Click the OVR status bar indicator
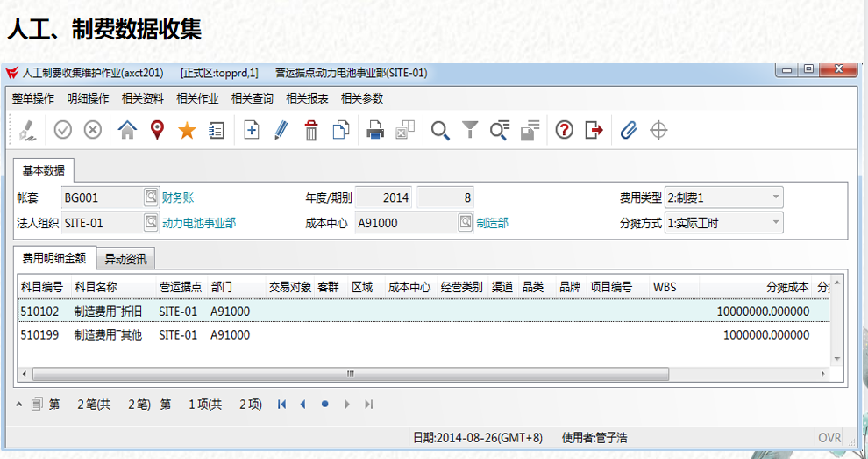This screenshot has width=868, height=459. pyautogui.click(x=829, y=438)
